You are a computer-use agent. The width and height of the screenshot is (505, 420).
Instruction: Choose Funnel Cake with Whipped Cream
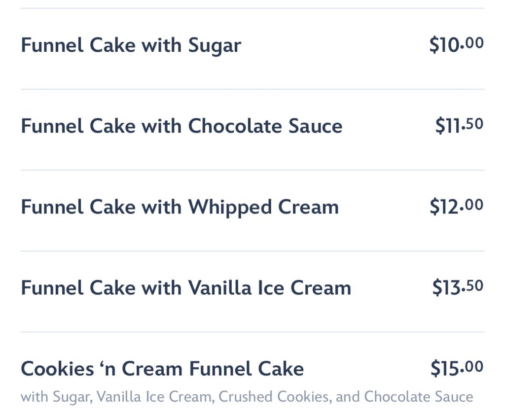pyautogui.click(x=180, y=207)
